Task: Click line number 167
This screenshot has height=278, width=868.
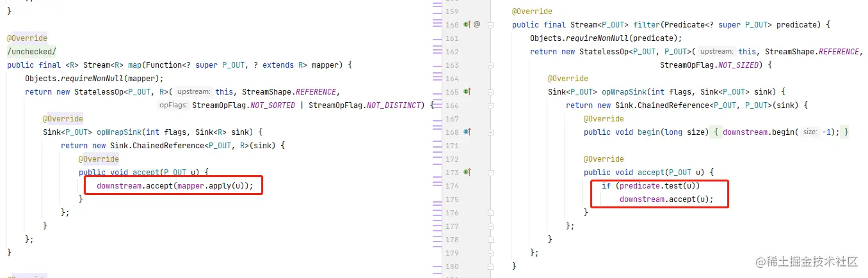Action: coord(452,119)
